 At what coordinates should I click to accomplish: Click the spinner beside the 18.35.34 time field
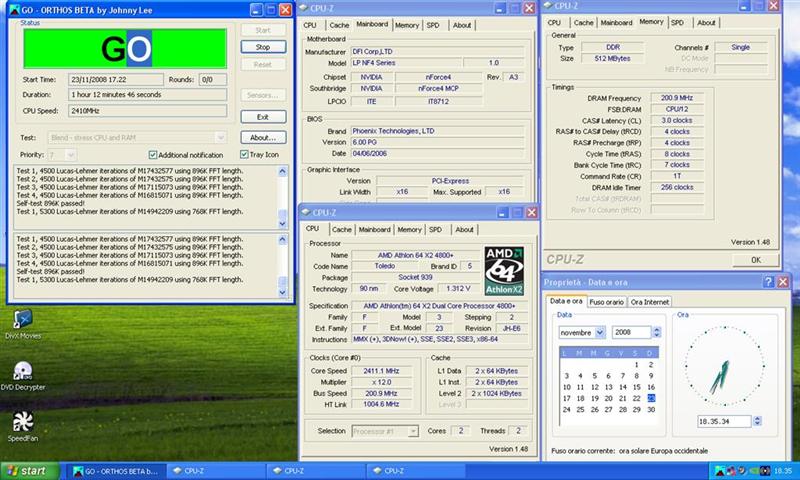click(757, 421)
